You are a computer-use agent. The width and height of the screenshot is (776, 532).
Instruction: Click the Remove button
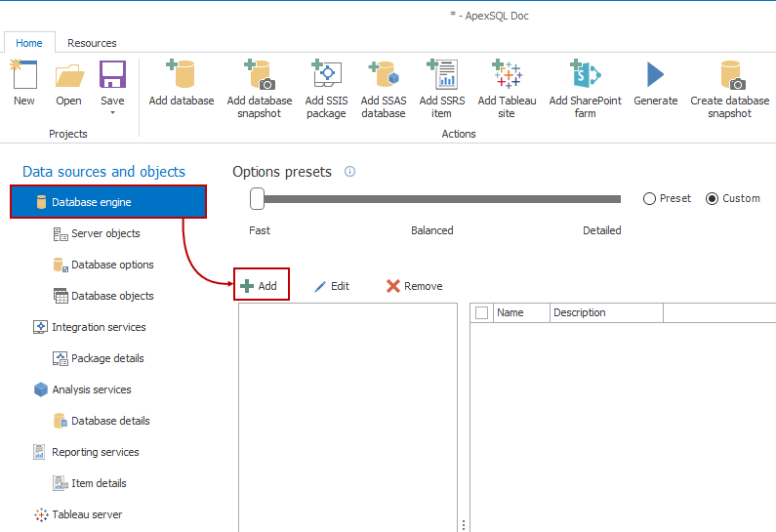(414, 286)
